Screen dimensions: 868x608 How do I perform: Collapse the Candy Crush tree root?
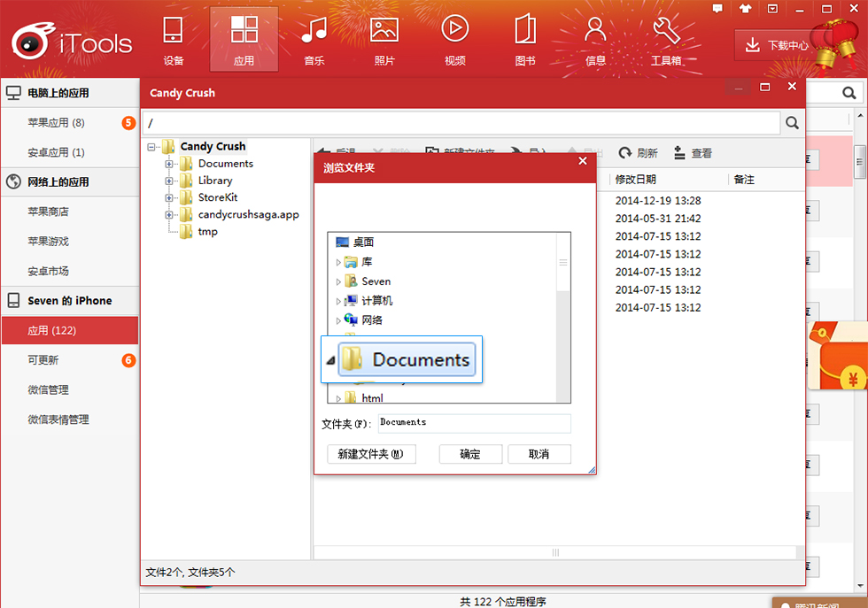(x=151, y=147)
